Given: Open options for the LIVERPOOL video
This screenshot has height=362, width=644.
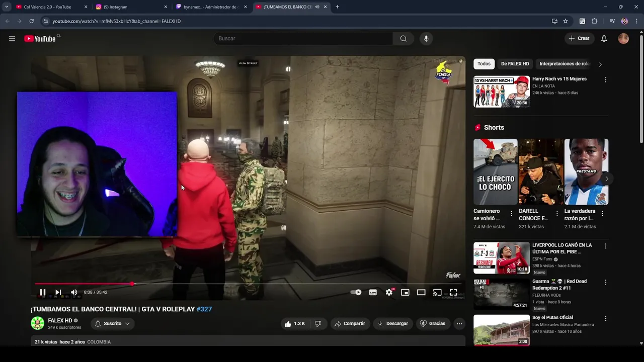Looking at the screenshot, I should click(x=605, y=246).
